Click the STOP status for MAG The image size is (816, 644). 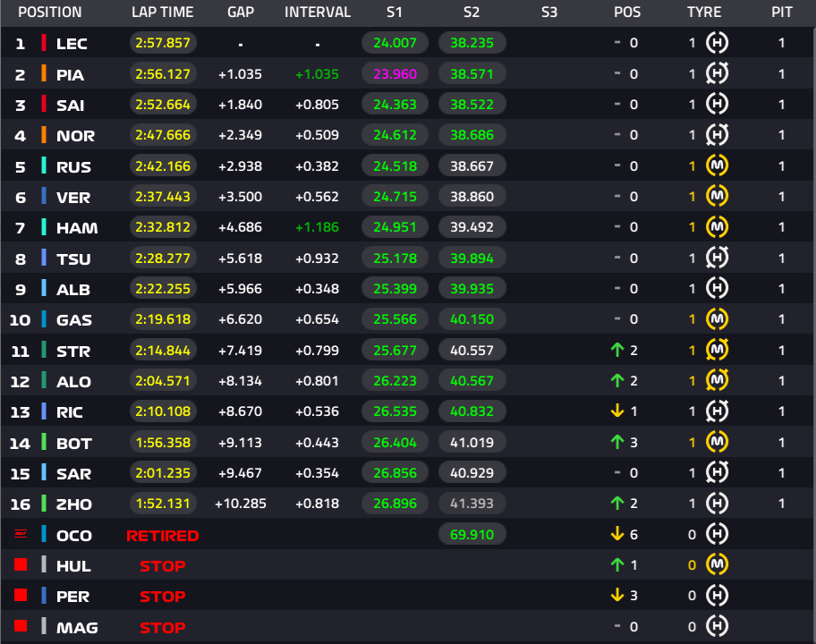pyautogui.click(x=162, y=627)
